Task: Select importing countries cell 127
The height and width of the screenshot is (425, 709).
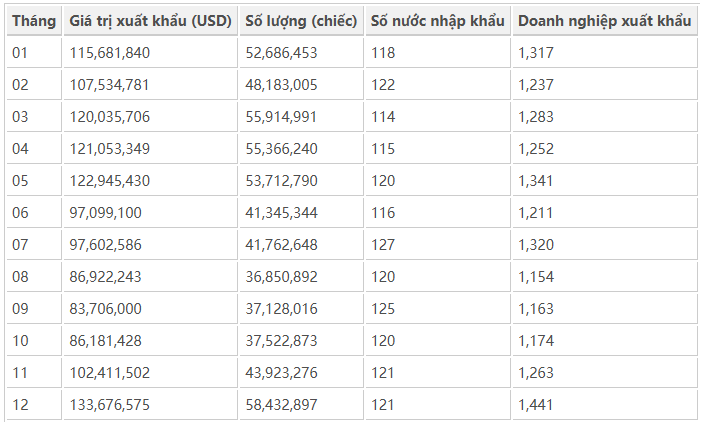Action: pyautogui.click(x=383, y=245)
